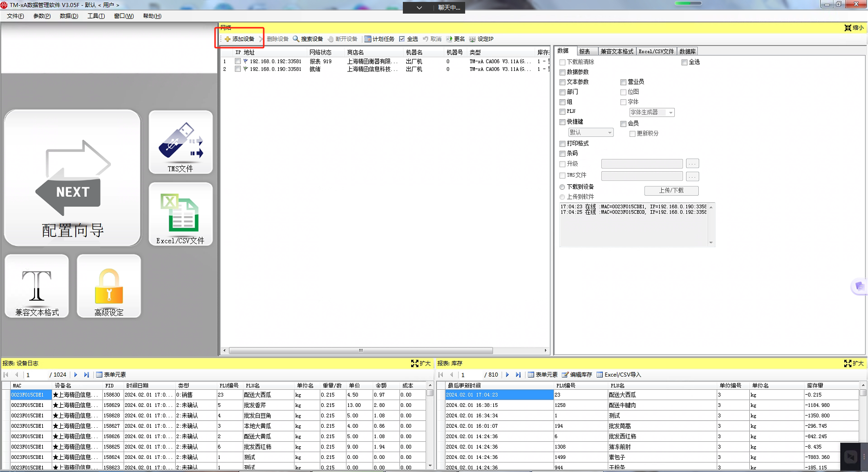The height and width of the screenshot is (472, 868).
Task: Click the 设备日志 page number field
Action: (x=36, y=375)
